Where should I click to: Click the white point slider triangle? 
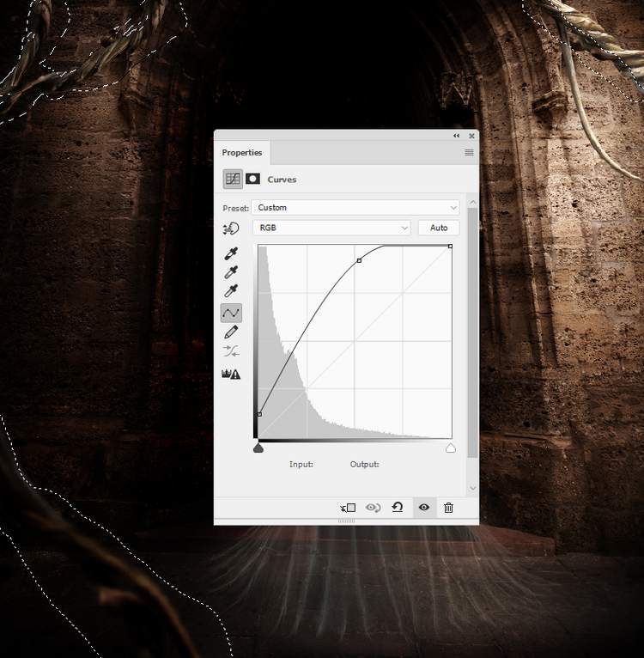[x=451, y=448]
